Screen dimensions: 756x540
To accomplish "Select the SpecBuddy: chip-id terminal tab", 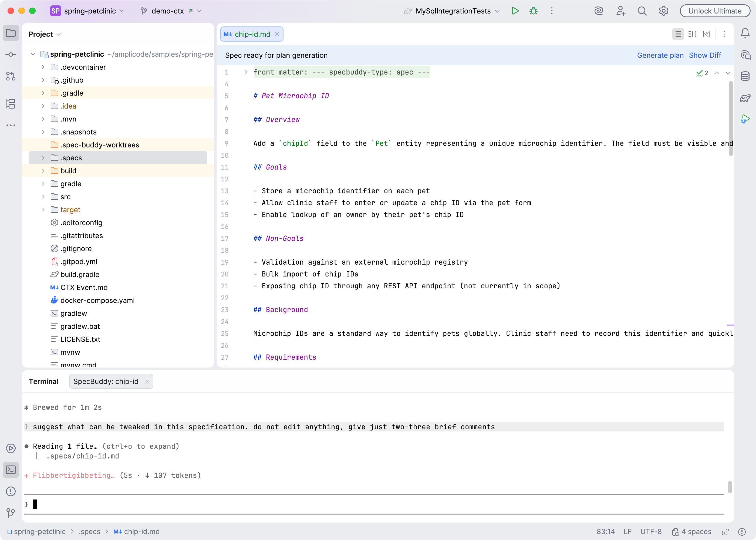I will click(106, 382).
